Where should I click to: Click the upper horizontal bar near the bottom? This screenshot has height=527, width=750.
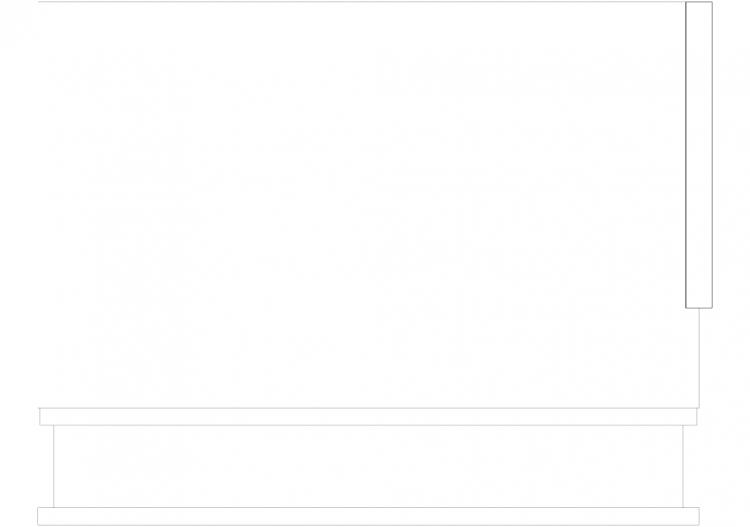click(x=368, y=417)
